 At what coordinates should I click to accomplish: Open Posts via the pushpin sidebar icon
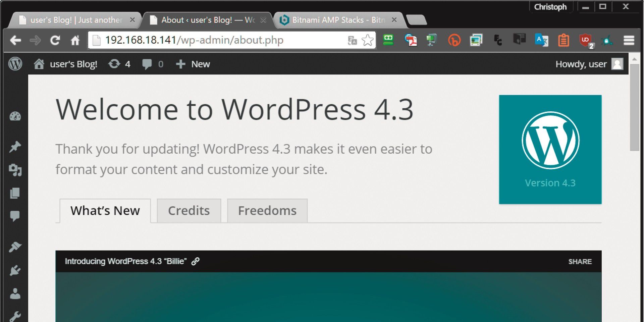[x=15, y=147]
